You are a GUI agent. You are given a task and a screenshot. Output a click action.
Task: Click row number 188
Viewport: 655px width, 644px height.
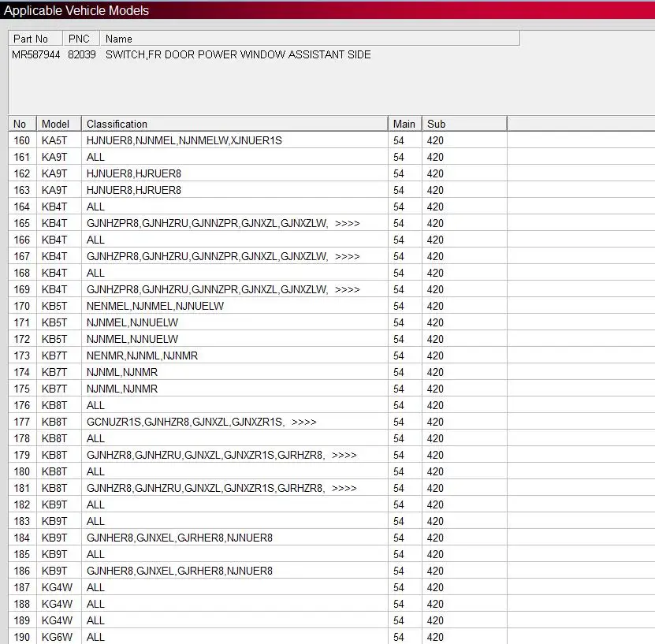point(22,605)
